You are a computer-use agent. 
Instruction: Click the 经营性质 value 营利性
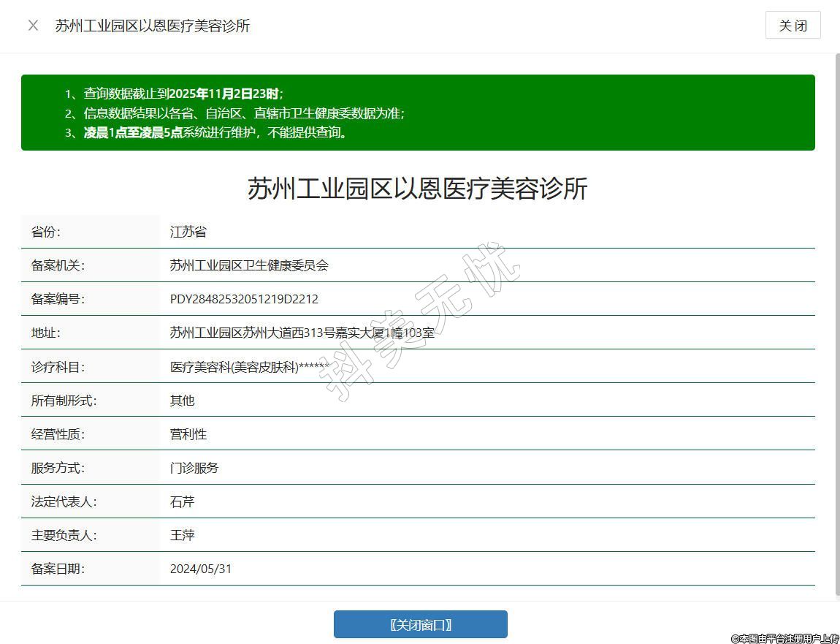tap(188, 434)
